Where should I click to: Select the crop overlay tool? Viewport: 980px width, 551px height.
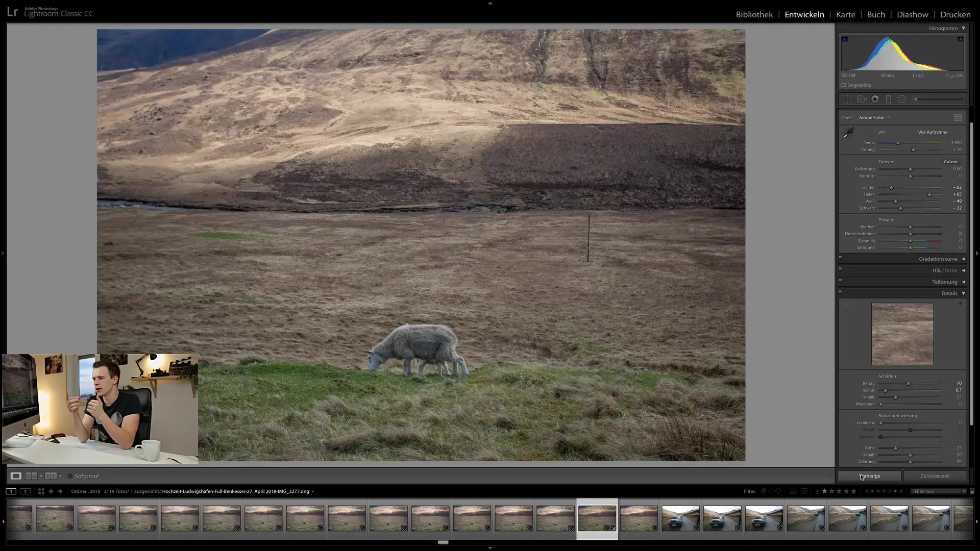click(847, 99)
